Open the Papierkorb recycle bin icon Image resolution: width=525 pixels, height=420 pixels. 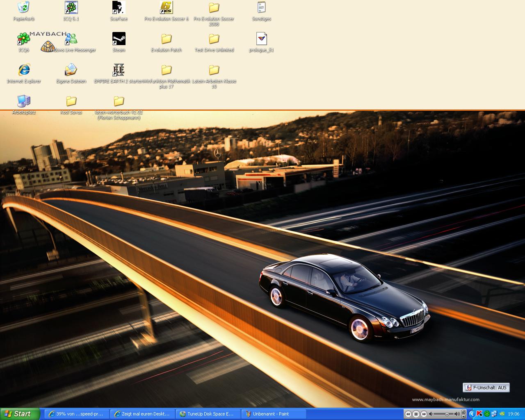tap(24, 11)
